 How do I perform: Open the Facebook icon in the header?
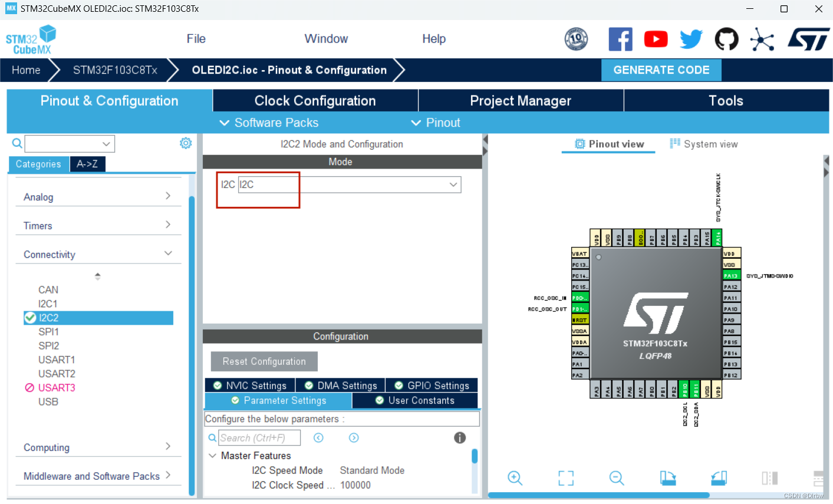(620, 39)
